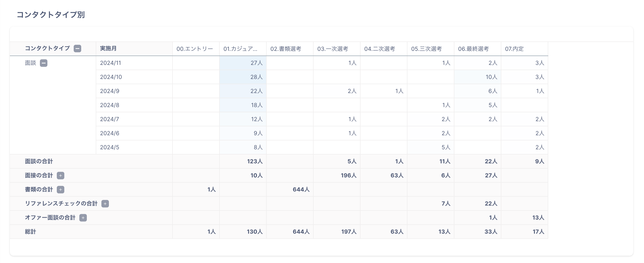Screen dimensions: 644x263
Task: Expand the 書類の合計 plus icon
Action: click(60, 190)
